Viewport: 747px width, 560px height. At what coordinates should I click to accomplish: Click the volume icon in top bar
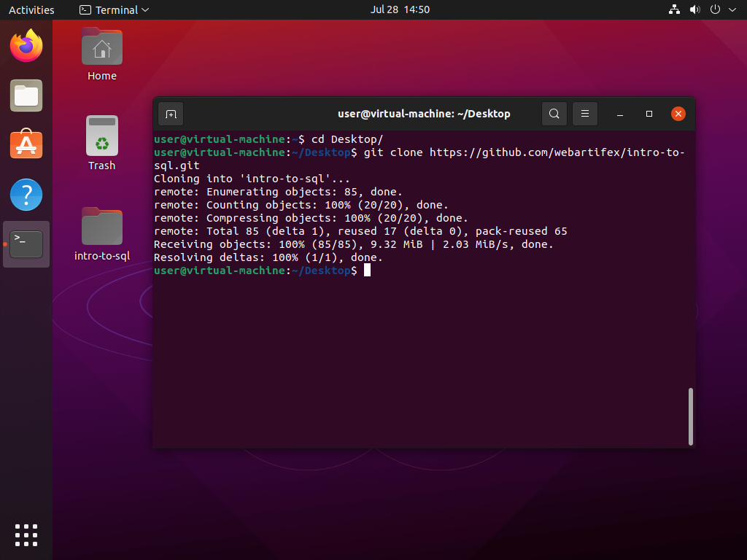tap(694, 10)
